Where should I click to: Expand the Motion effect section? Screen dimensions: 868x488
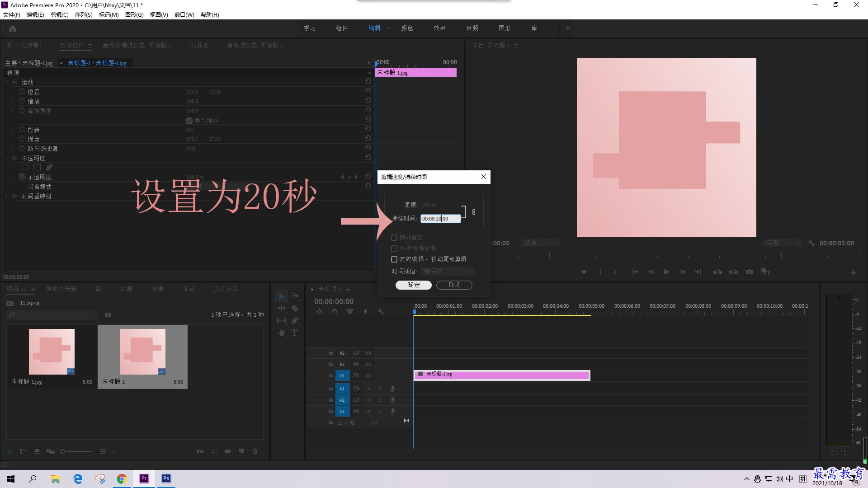[7, 82]
